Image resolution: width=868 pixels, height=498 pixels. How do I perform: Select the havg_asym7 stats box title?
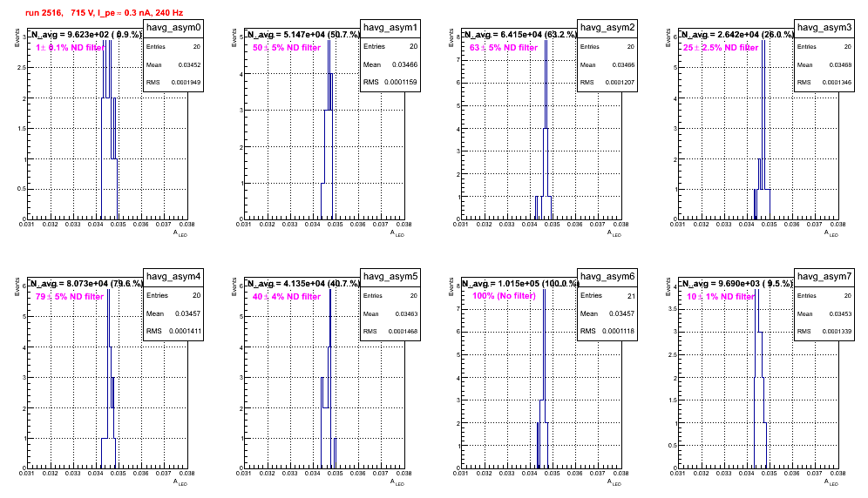[824, 277]
